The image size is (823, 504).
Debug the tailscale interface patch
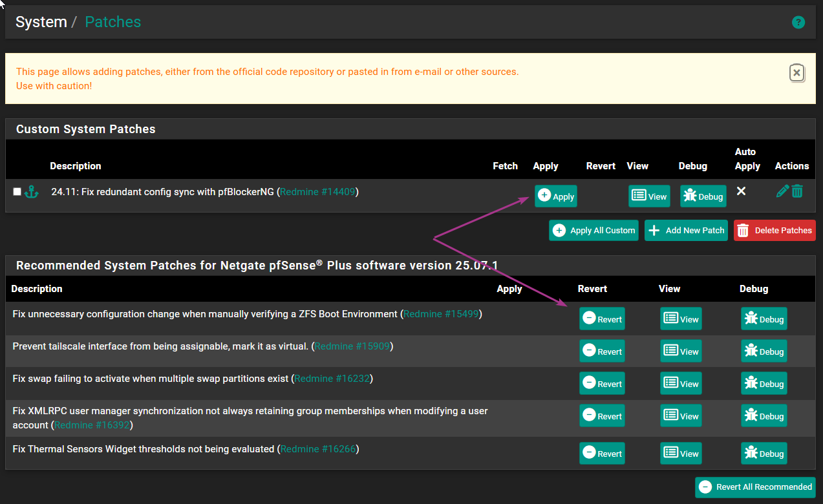[764, 351]
